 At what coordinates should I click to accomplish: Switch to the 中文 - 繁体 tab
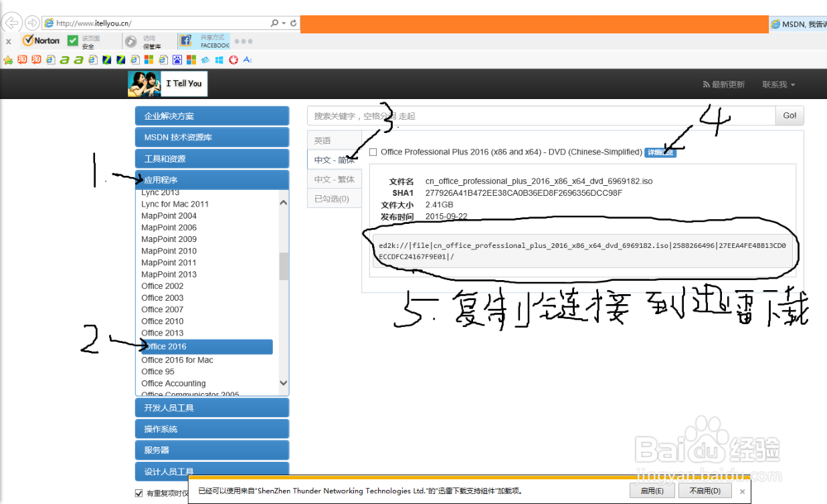point(334,179)
